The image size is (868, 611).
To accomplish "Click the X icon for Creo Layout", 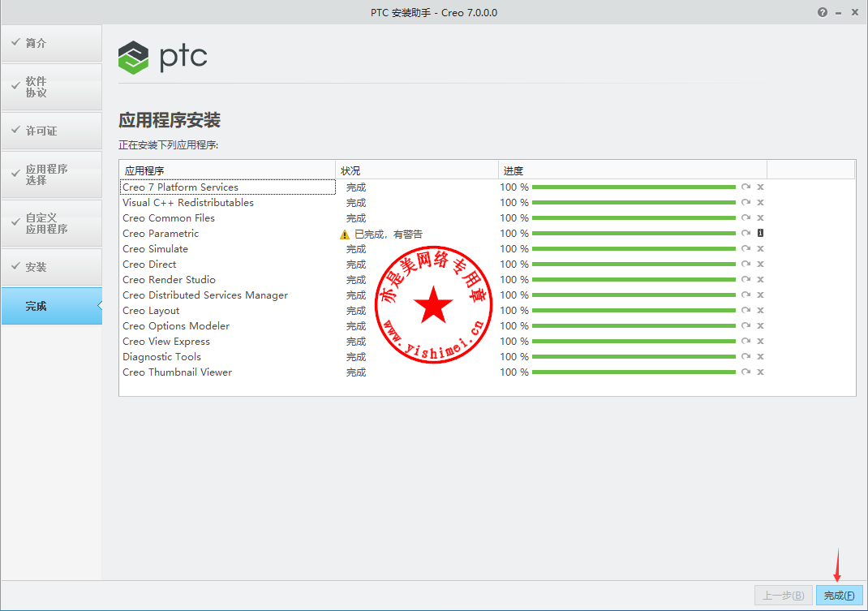I will pos(761,311).
